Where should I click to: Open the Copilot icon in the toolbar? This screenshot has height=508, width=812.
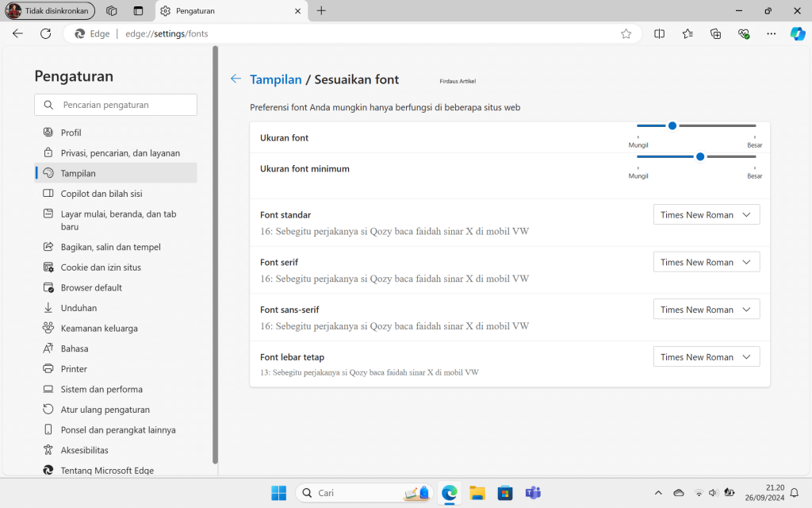tap(798, 33)
